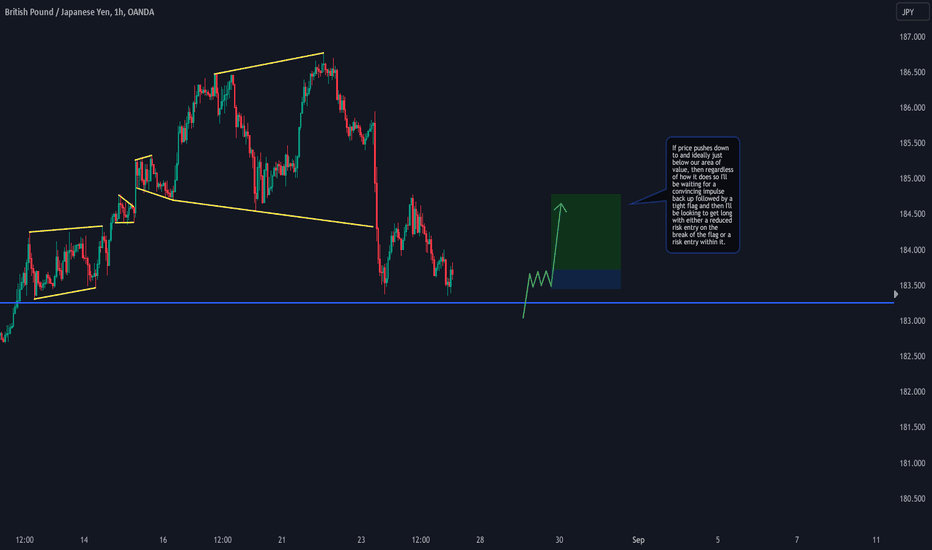This screenshot has width=932, height=550.
Task: Click the 183.000 price axis label
Action: tap(912, 320)
